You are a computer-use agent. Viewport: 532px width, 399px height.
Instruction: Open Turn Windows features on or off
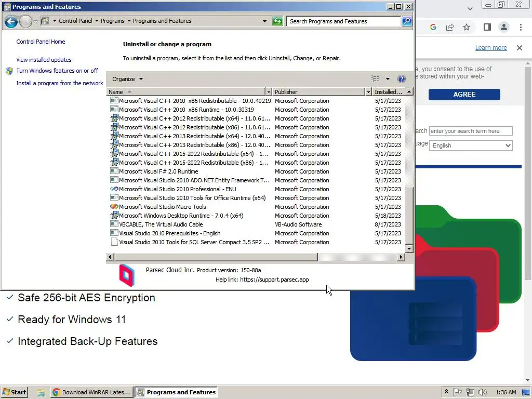tap(57, 71)
